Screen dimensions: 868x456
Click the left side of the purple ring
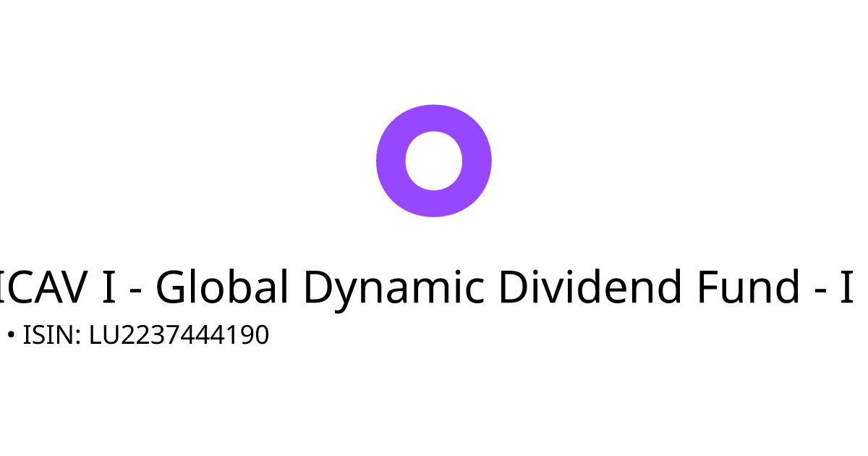(390, 161)
